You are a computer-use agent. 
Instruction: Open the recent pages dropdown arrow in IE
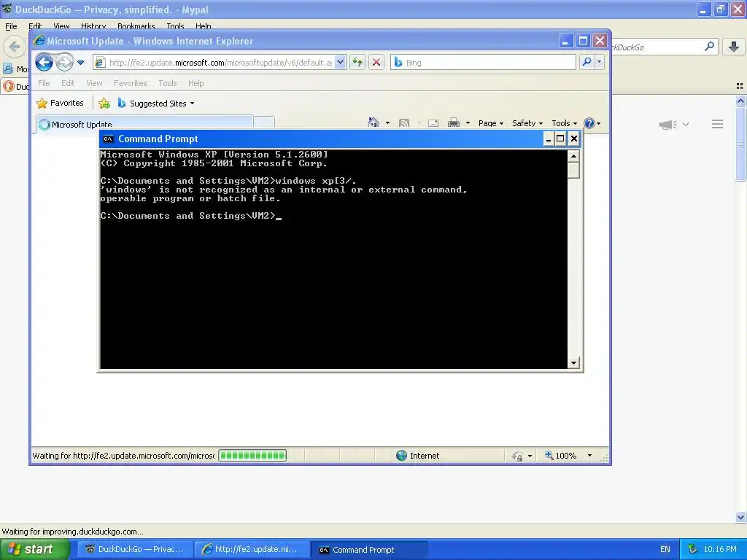tap(80, 63)
